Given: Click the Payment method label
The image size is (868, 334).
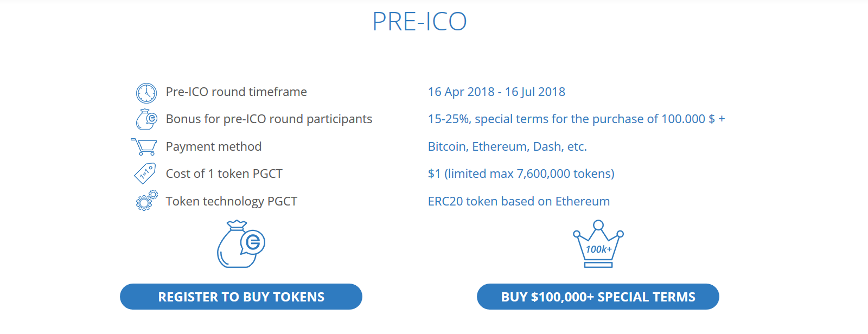Looking at the screenshot, I should pos(214,146).
